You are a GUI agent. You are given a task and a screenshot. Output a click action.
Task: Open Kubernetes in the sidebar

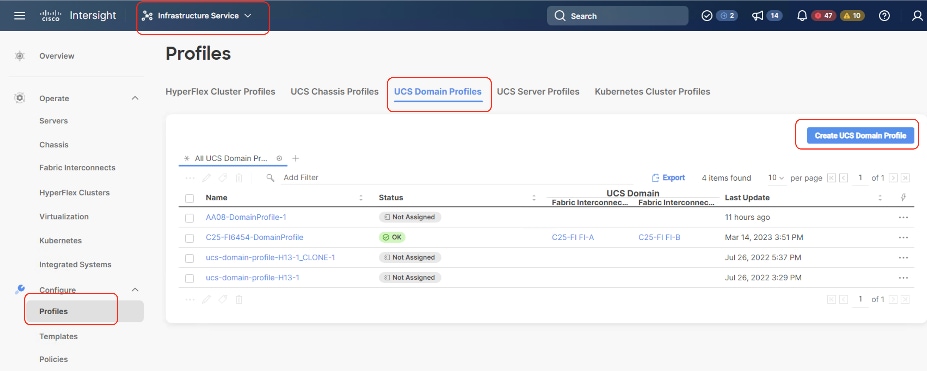click(60, 241)
